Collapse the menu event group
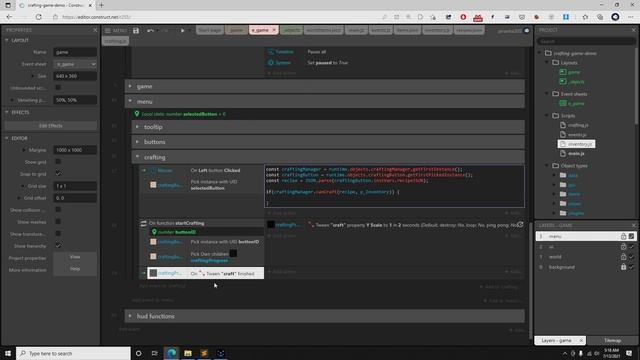Screen dimensions: 640x360 [x=130, y=101]
